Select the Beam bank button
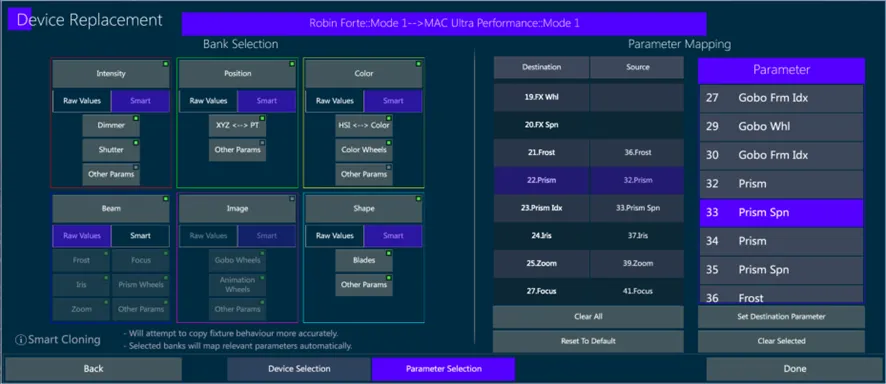The height and width of the screenshot is (384, 886). [x=111, y=208]
